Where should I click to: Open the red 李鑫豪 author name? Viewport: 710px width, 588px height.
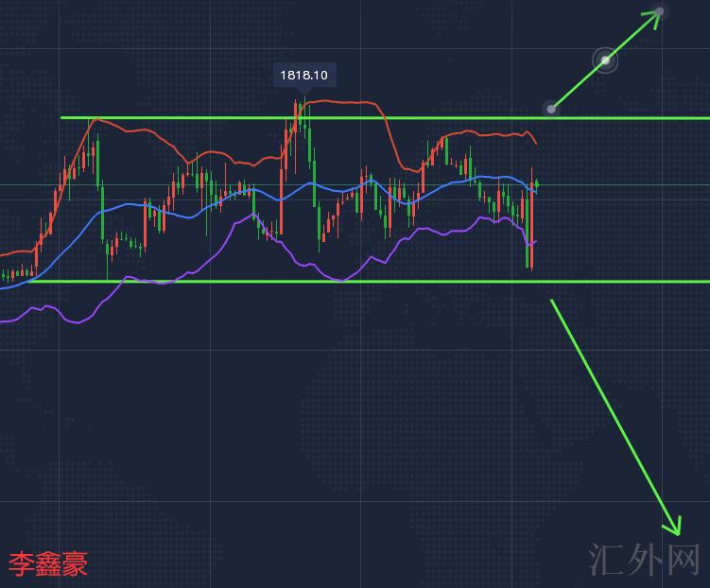[x=48, y=564]
